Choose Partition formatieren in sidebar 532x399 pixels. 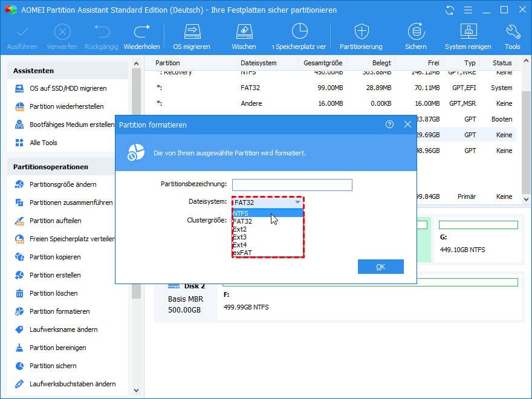click(x=53, y=311)
